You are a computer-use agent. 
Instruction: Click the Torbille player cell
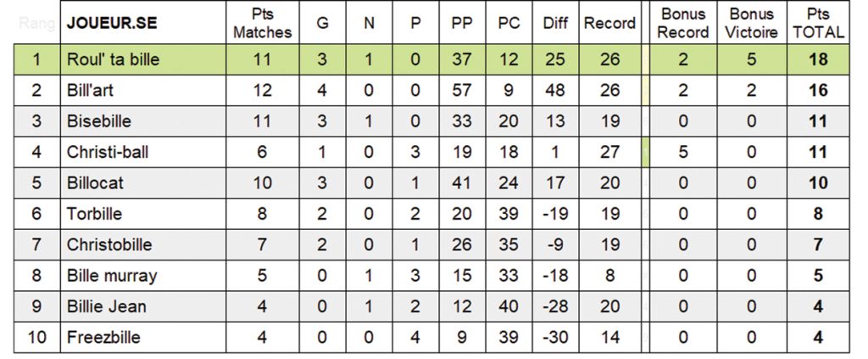tap(142, 214)
